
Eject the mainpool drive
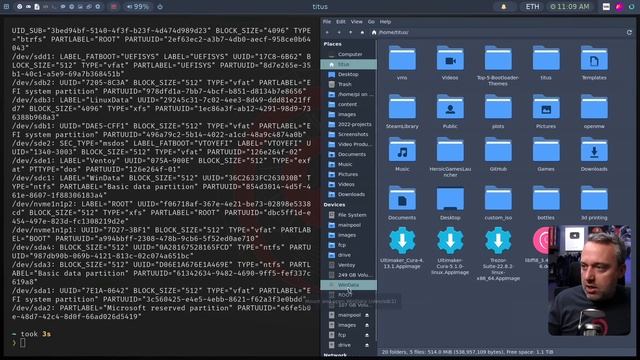pyautogui.click(x=367, y=315)
